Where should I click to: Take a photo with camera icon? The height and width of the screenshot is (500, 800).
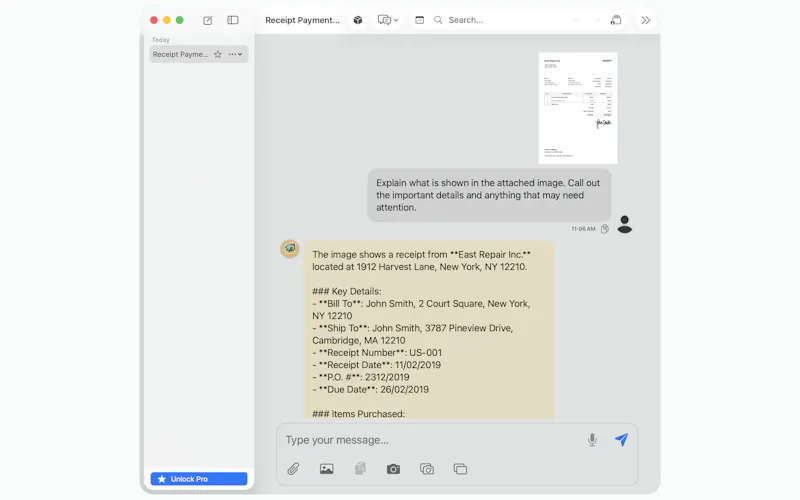393,469
